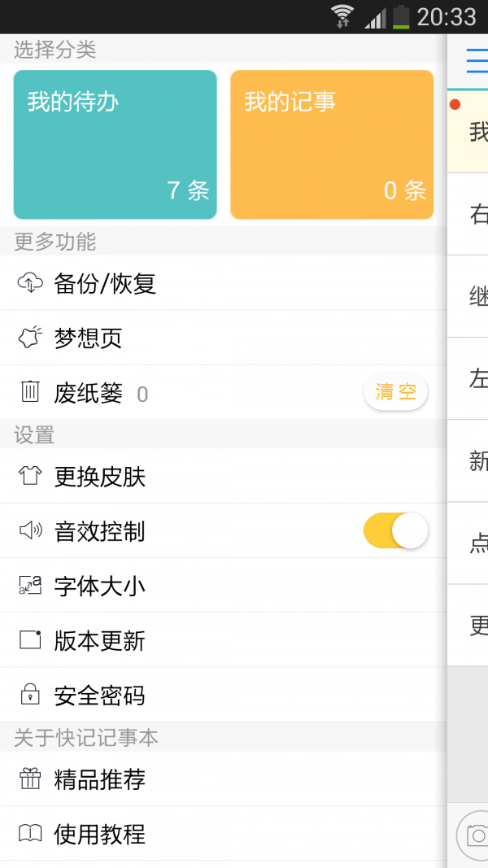Image resolution: width=488 pixels, height=868 pixels.
Task: Open the 我的待办 to-do category
Action: click(x=115, y=145)
